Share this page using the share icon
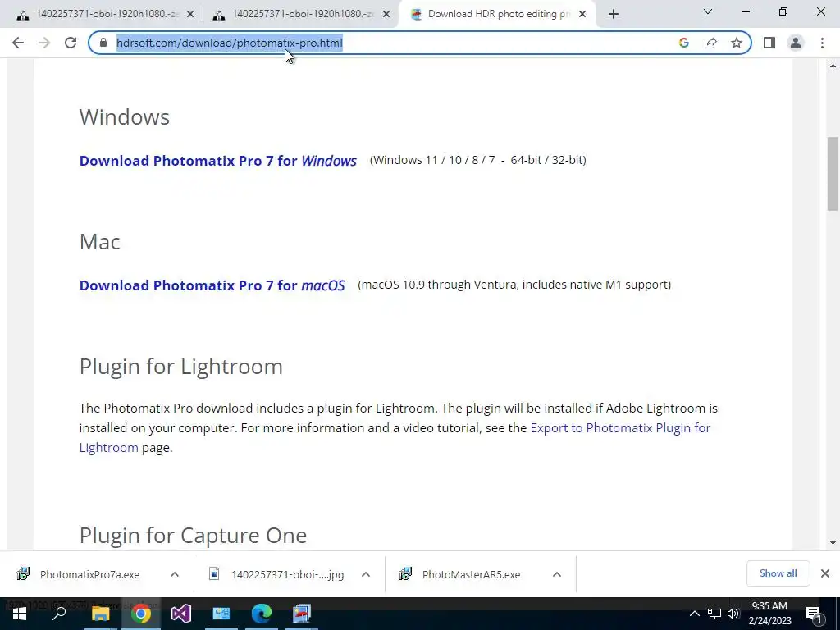The image size is (840, 630). pos(710,43)
